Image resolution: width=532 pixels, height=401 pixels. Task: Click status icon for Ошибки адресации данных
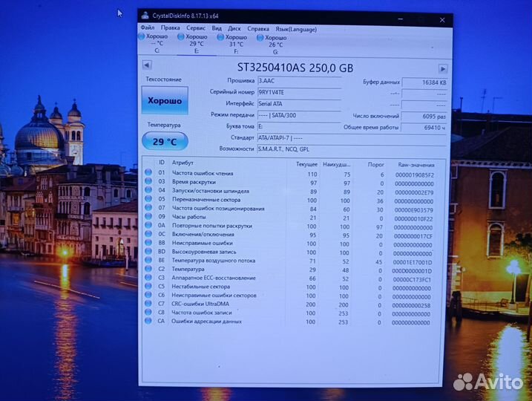pyautogui.click(x=148, y=321)
